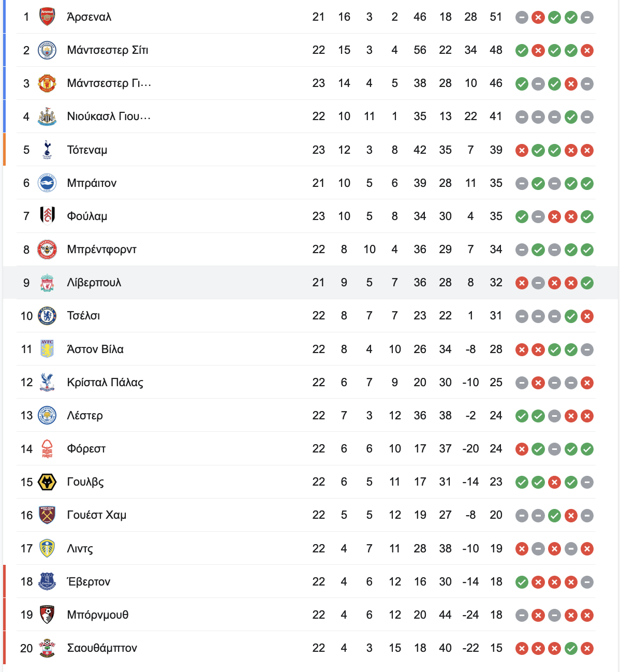The height and width of the screenshot is (672, 620).
Task: Click Everton's green win form icon
Action: pos(522,582)
